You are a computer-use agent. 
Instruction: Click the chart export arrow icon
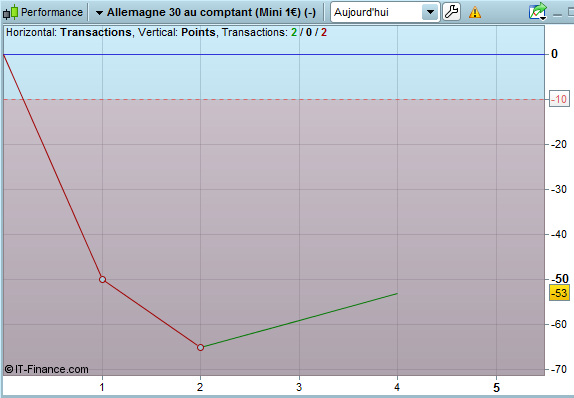click(x=538, y=11)
